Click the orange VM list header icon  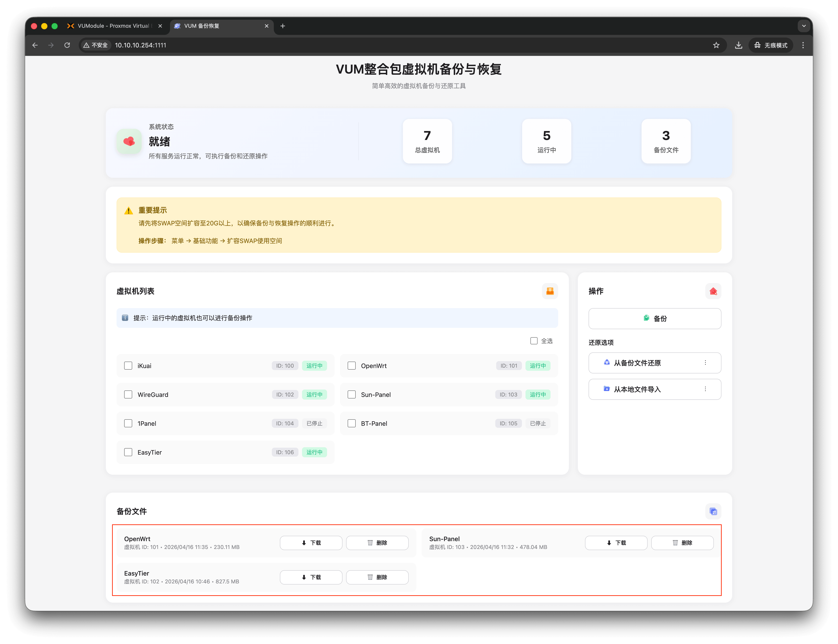(x=550, y=291)
